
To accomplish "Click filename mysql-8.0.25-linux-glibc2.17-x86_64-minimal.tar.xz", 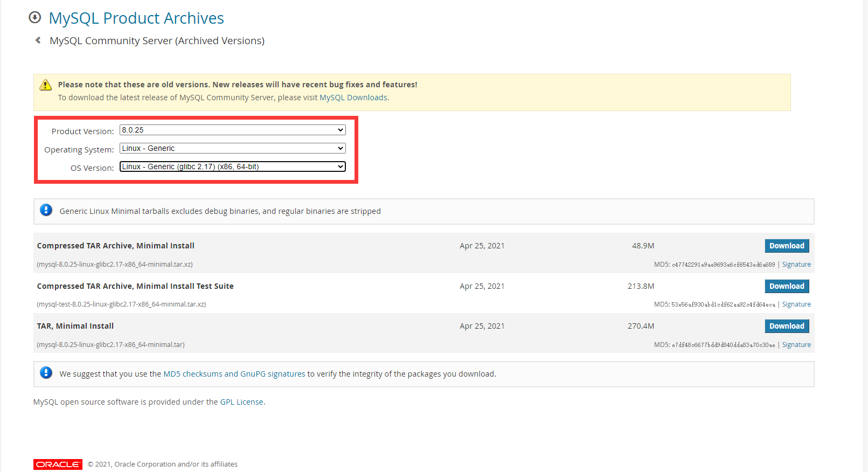I will (115, 265).
